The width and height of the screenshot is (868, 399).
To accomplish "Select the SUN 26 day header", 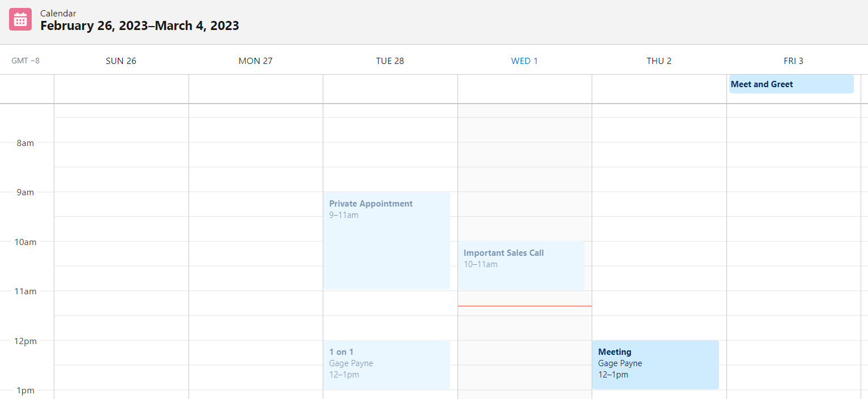I will pyautogui.click(x=121, y=61).
